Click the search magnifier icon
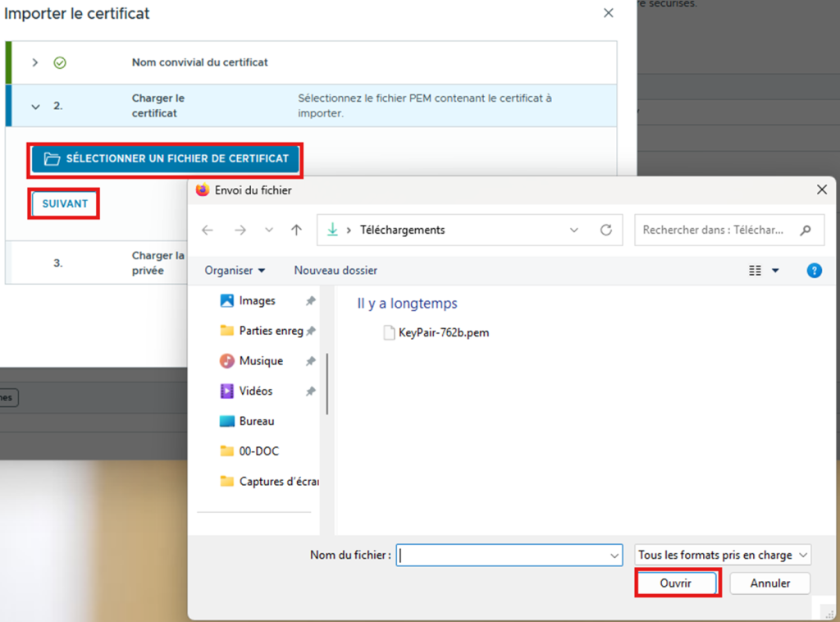Screen dimensions: 840x622 pos(806,231)
